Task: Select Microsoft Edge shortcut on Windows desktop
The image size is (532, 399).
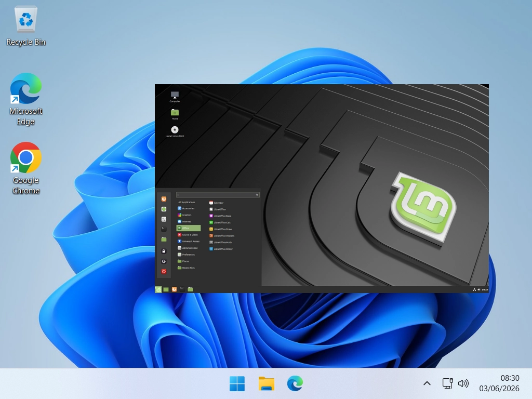Action: 26,99
